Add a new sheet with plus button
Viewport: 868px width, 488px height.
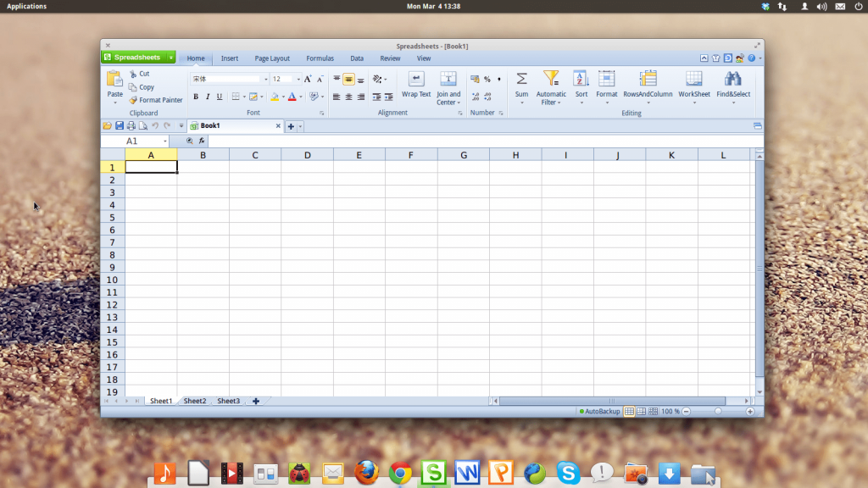[256, 401]
